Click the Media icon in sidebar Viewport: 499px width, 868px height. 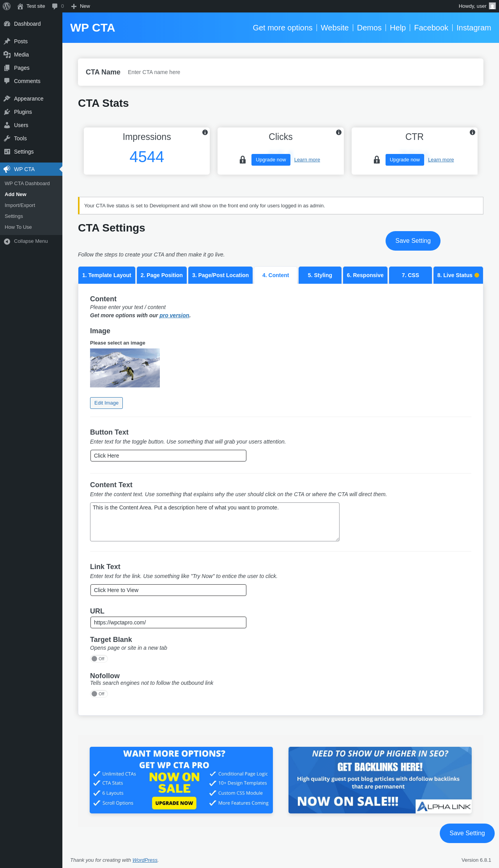7,55
